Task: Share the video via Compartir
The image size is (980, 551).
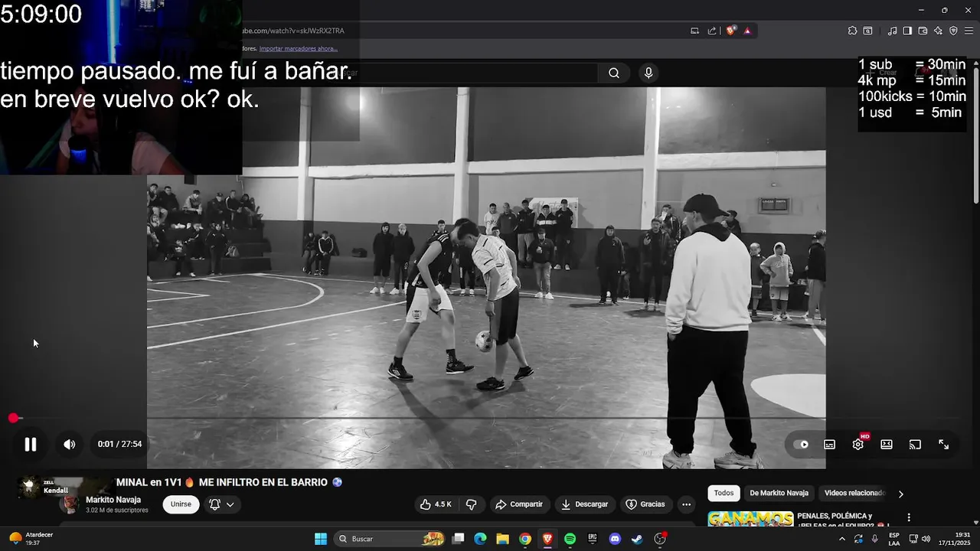Action: 519,504
